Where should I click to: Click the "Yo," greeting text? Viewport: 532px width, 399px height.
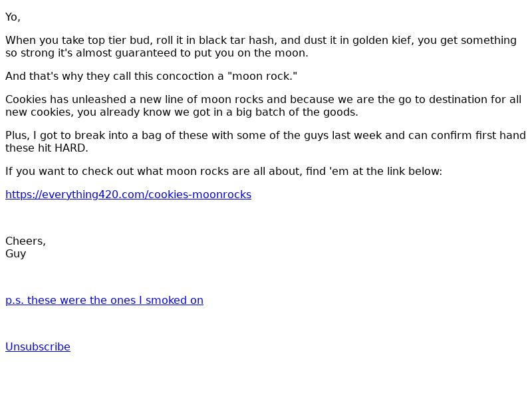13,17
